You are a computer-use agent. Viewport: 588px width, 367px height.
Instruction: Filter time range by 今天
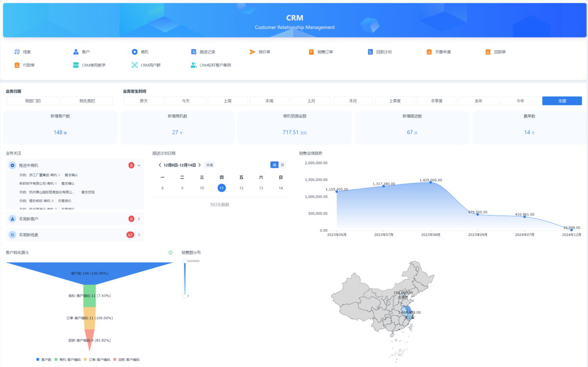tap(186, 101)
